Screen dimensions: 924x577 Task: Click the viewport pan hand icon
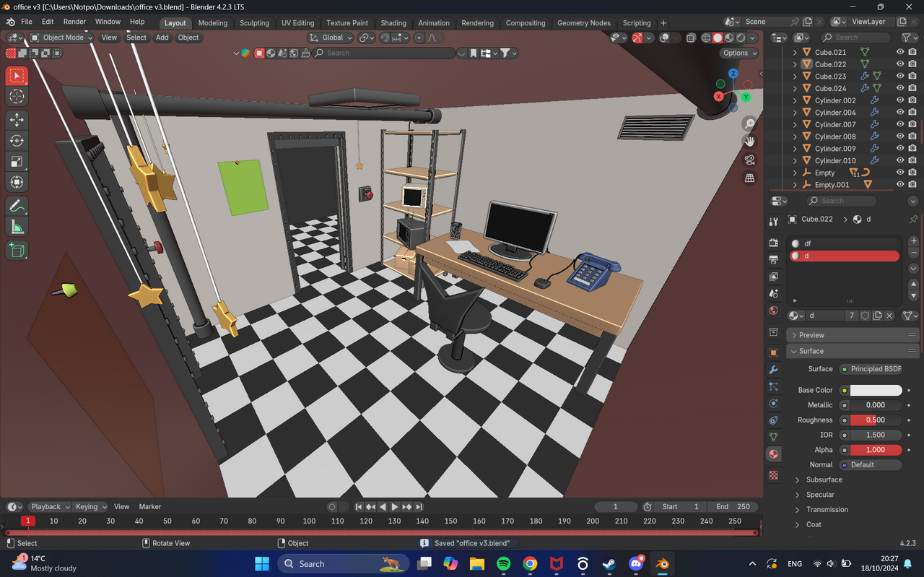point(750,142)
